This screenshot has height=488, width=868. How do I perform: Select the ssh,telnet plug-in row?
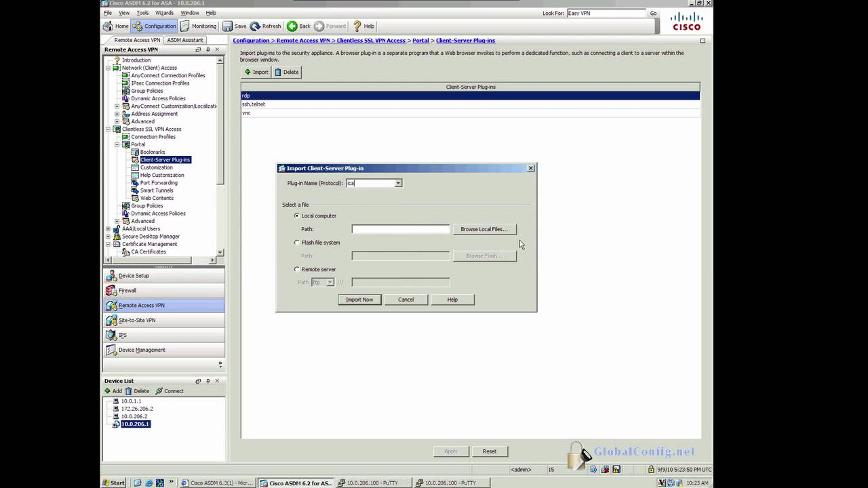click(x=470, y=104)
